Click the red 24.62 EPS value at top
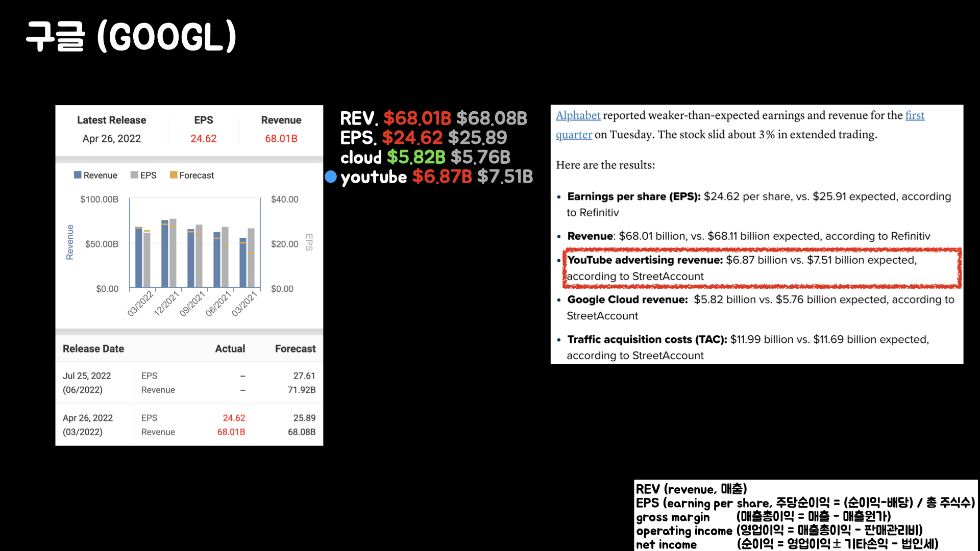The image size is (980, 551). click(203, 139)
